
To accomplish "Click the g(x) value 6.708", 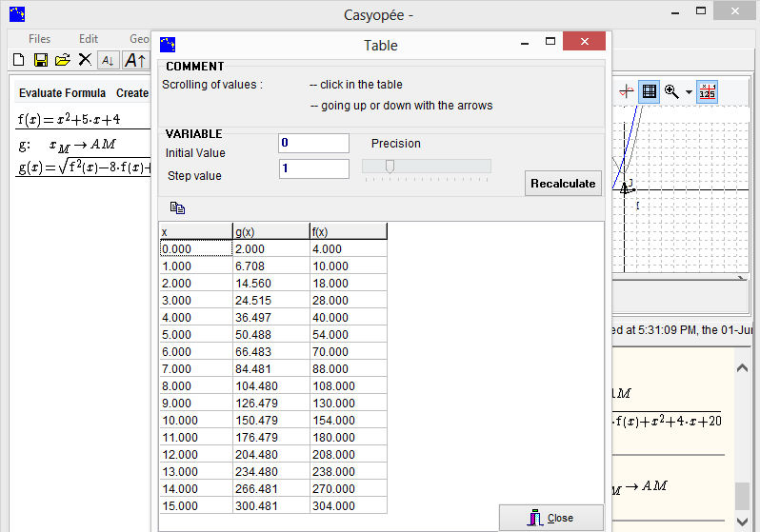I will coord(270,266).
